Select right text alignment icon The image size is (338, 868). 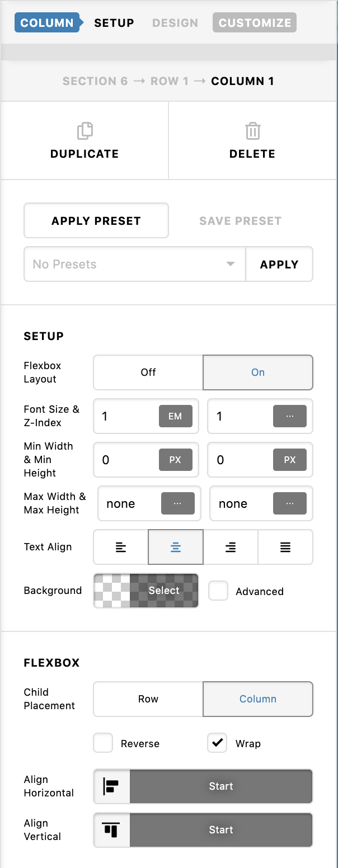pyautogui.click(x=231, y=547)
